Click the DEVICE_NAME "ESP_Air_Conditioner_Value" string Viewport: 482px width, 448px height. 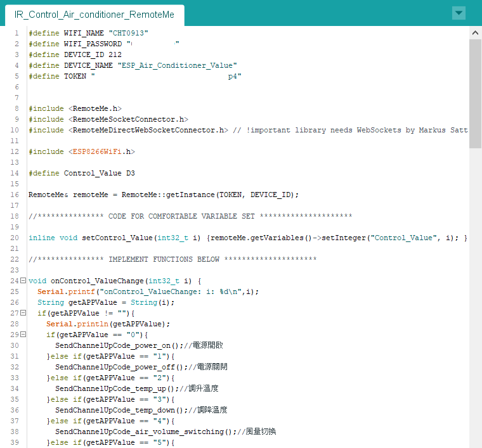(177, 65)
